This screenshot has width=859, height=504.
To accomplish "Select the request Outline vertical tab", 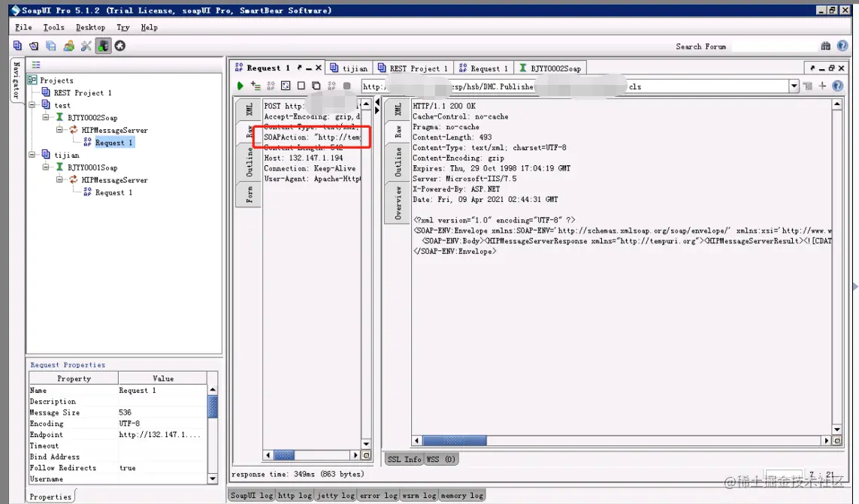I will coord(249,162).
